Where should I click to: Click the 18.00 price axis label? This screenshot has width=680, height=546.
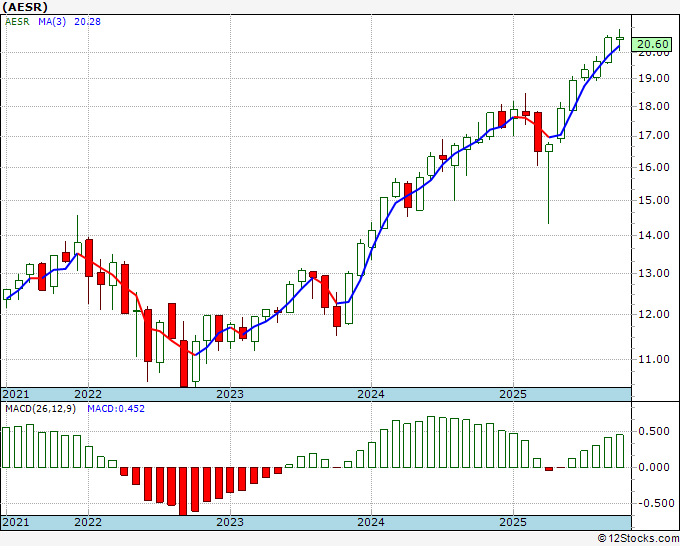(x=654, y=106)
